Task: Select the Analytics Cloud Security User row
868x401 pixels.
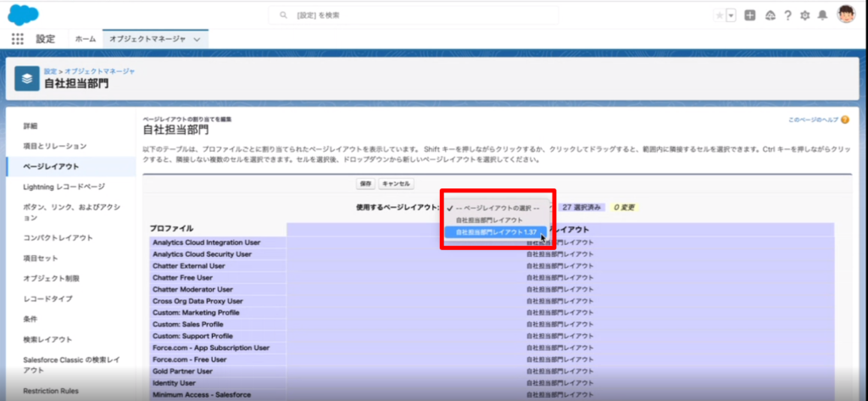Action: click(492, 254)
